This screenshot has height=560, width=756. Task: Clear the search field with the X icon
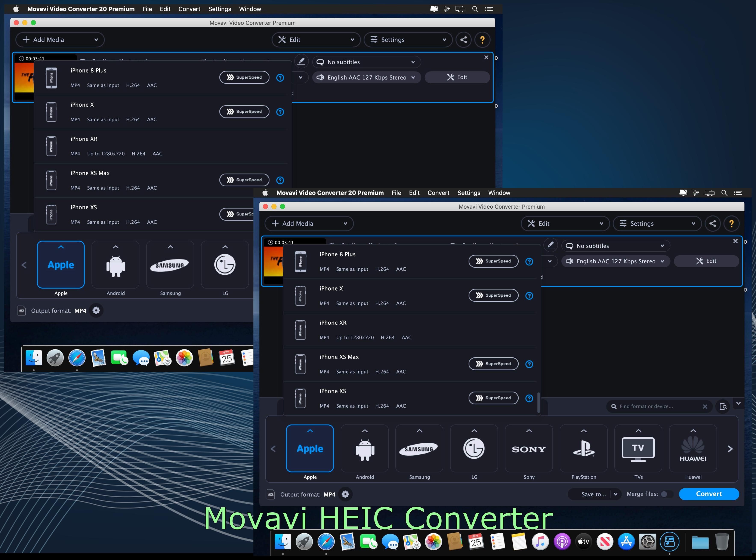click(x=705, y=407)
